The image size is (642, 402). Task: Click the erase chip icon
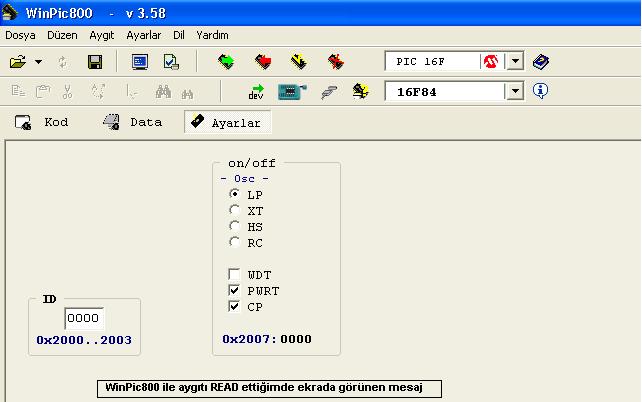(x=335, y=62)
